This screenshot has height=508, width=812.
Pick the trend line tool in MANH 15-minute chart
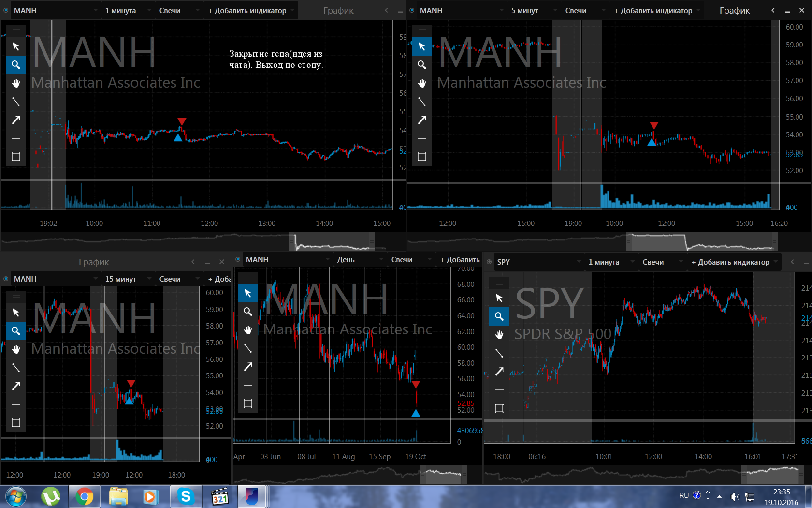(16, 368)
